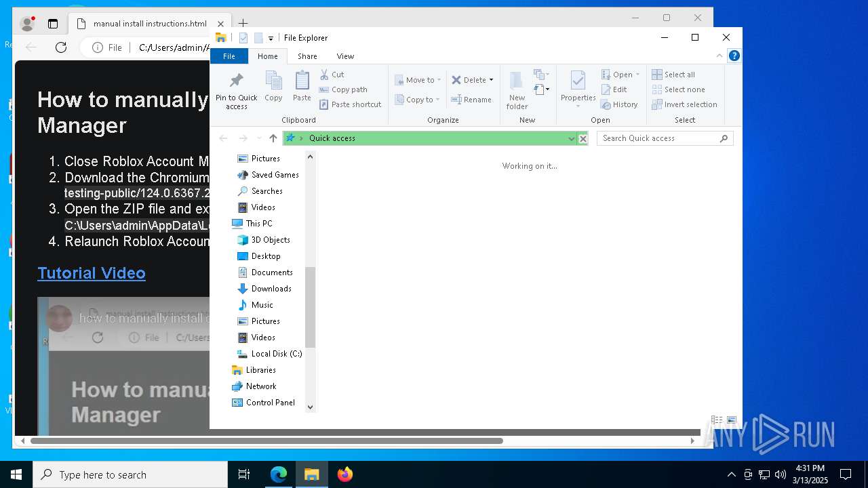The height and width of the screenshot is (488, 868).
Task: Open Edge profile avatar icon
Action: tap(28, 24)
